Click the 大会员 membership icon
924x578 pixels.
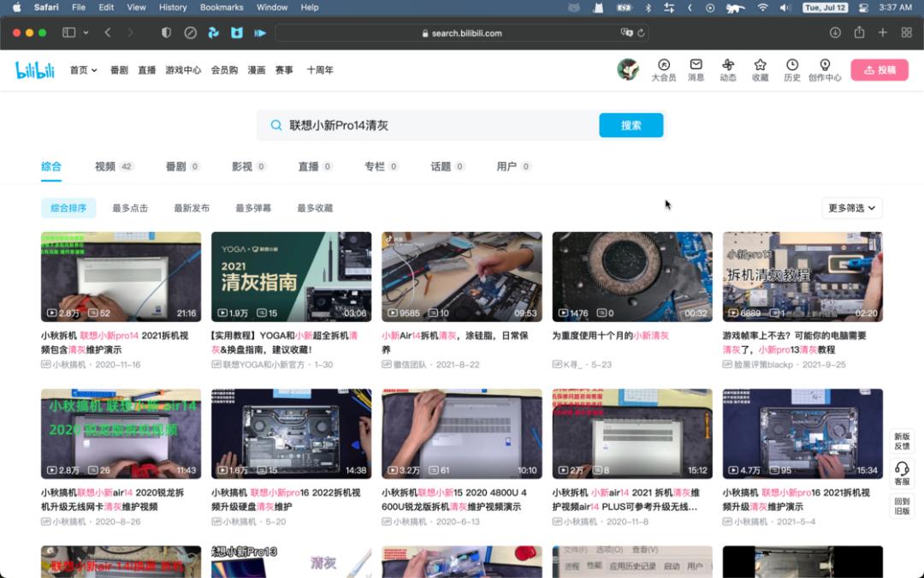pyautogui.click(x=663, y=65)
